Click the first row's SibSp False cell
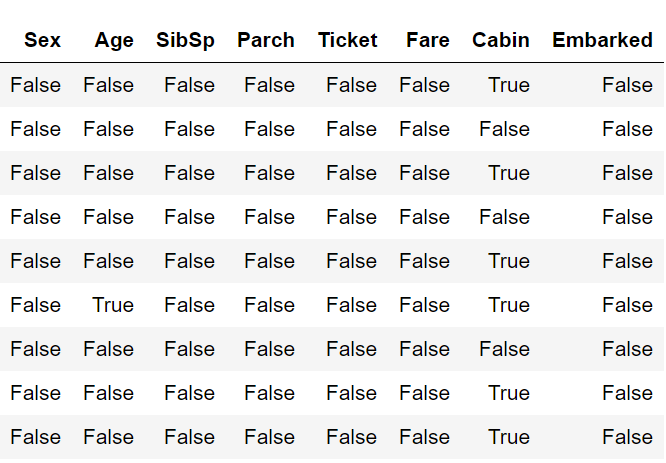The height and width of the screenshot is (463, 666). [x=189, y=85]
